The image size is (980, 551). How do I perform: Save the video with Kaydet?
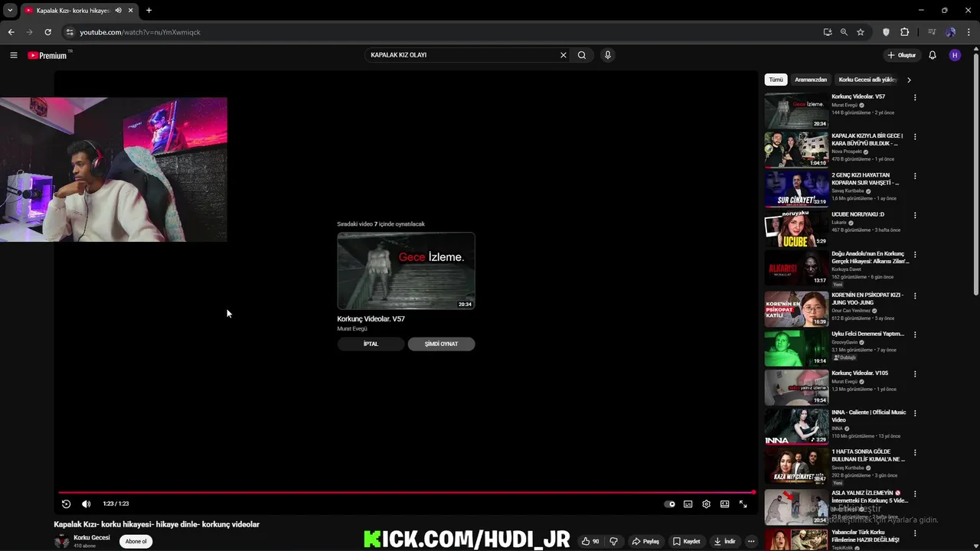pyautogui.click(x=687, y=541)
